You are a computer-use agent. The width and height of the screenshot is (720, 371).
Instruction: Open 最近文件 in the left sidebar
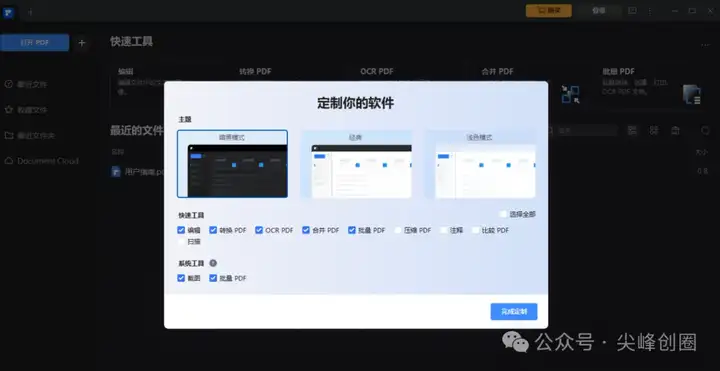coord(26,84)
